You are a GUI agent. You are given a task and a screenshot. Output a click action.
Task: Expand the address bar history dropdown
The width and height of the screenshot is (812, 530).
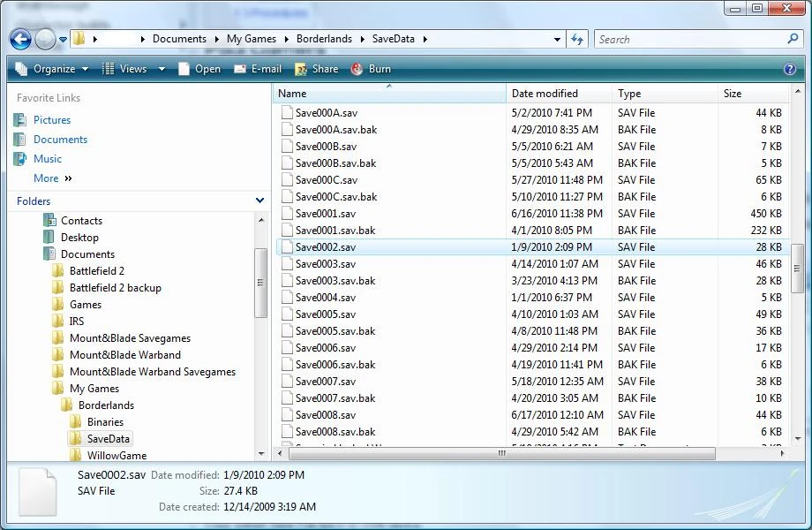point(557,39)
